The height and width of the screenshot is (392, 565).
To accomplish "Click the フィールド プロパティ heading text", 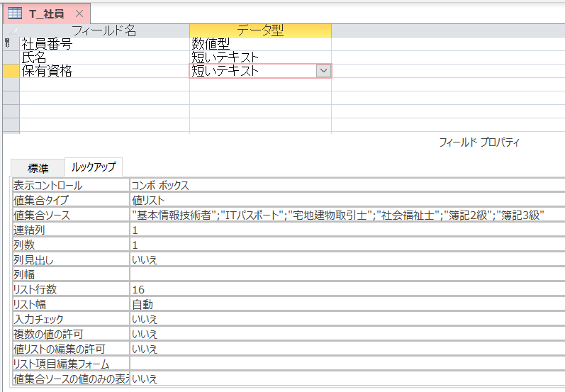I will click(479, 142).
